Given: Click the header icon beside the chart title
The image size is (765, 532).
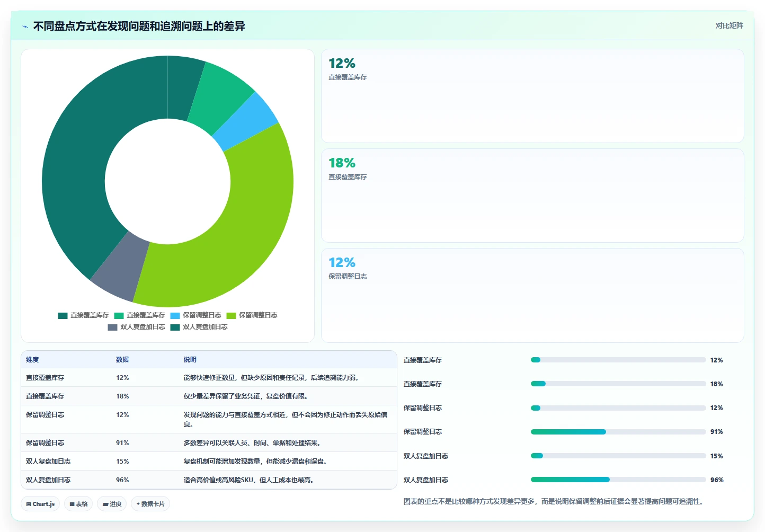Looking at the screenshot, I should pos(25,26).
